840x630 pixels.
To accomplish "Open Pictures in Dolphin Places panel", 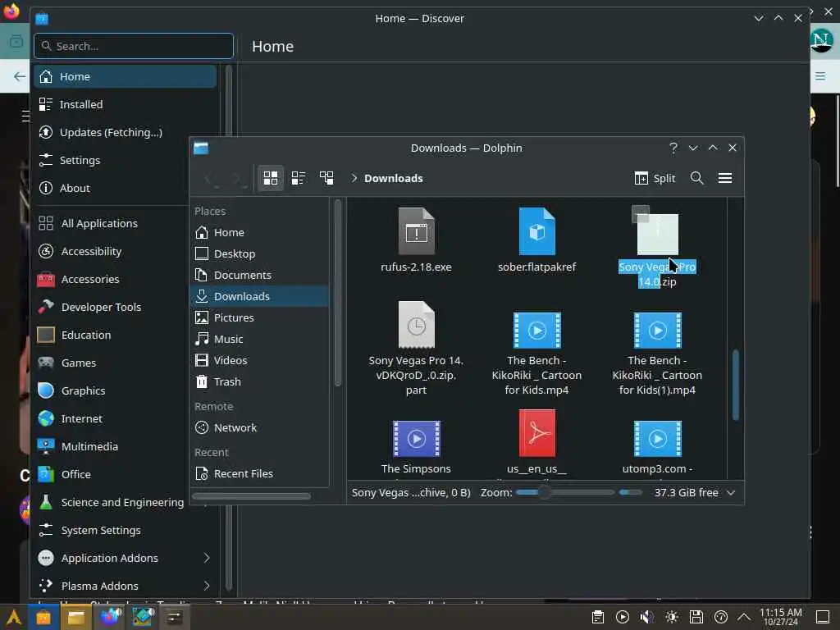I will (x=260, y=317).
